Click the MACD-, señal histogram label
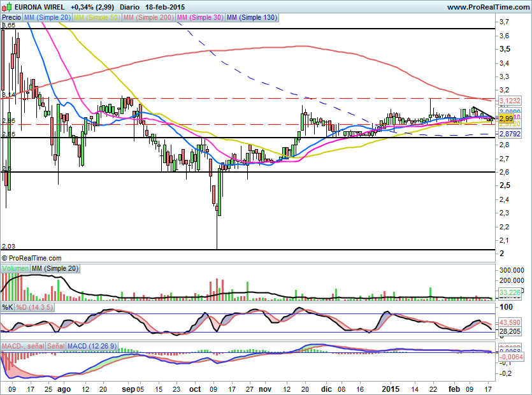This screenshot has height=395, width=532. click(x=22, y=345)
